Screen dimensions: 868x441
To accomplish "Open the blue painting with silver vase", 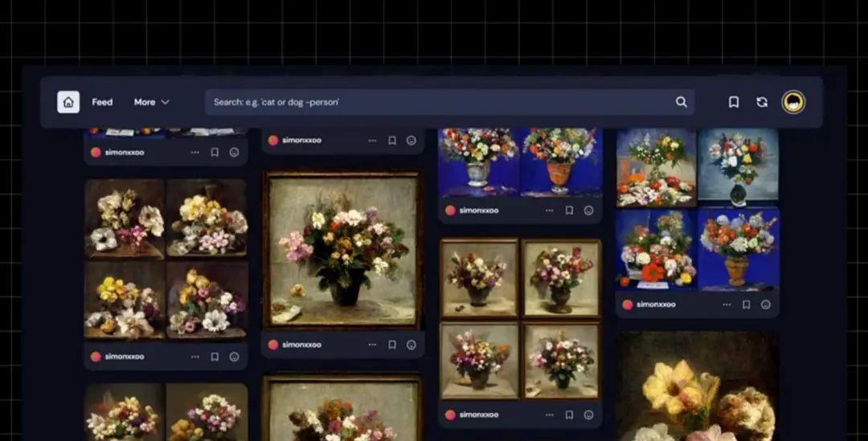I will click(x=479, y=162).
